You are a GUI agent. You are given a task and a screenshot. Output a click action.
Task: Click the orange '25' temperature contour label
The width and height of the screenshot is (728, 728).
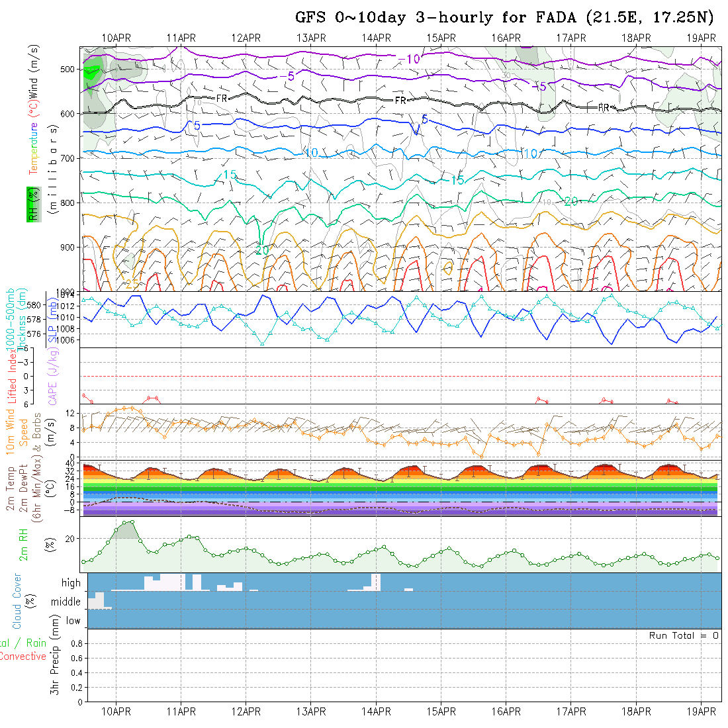click(x=132, y=284)
